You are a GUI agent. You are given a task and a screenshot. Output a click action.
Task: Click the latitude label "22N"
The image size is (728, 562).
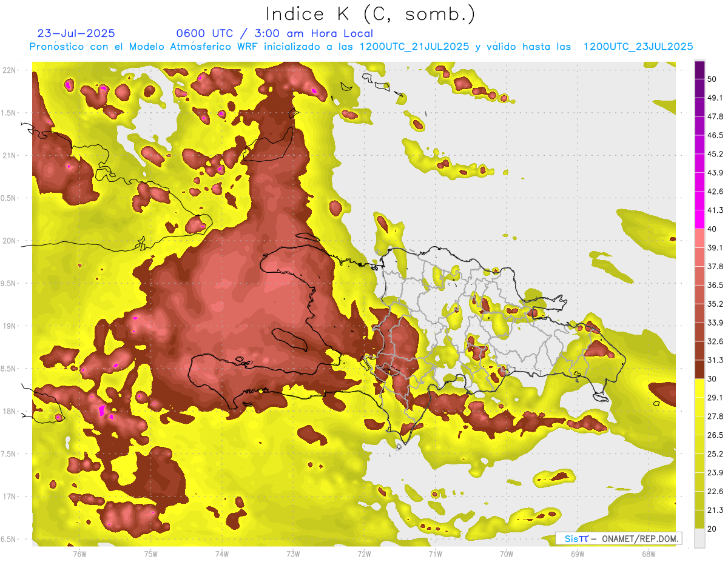8,70
